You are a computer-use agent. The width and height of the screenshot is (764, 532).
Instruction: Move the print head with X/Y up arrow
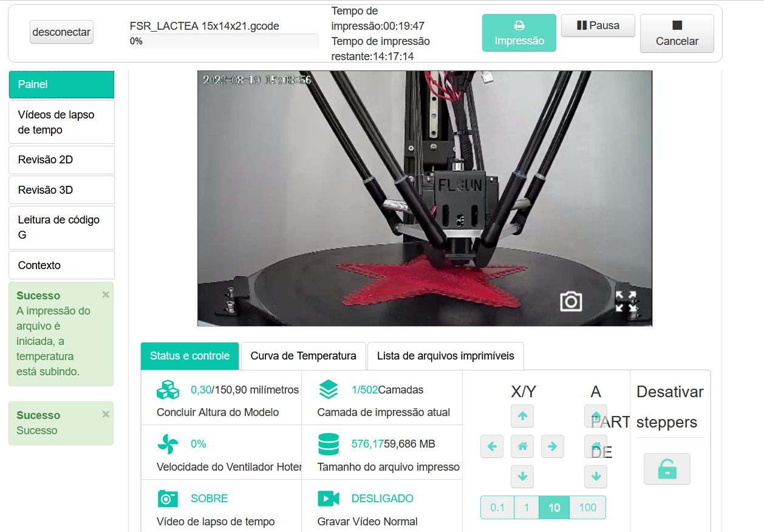[522, 417]
